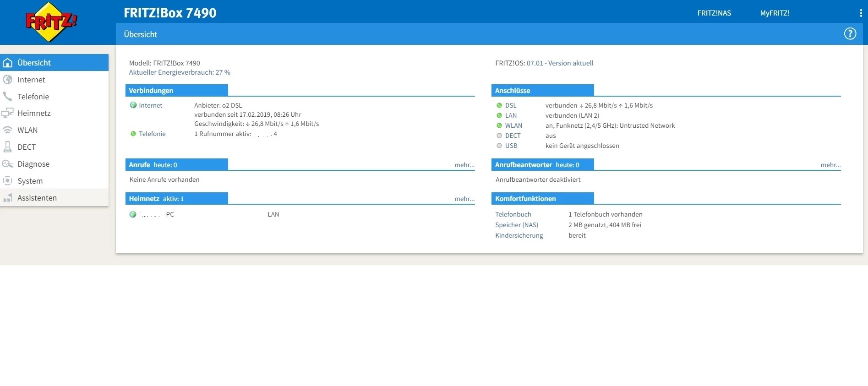
Task: Open the Heimnetz sidebar menu
Action: point(54,113)
